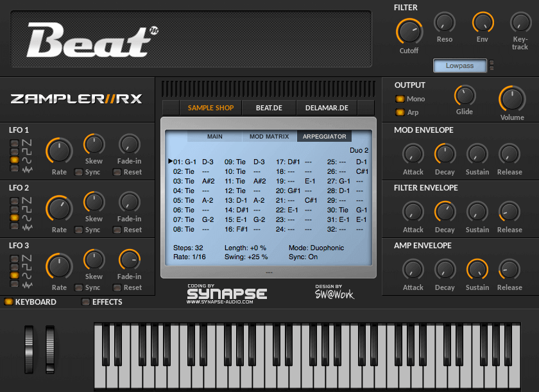Select square waveform for LFO 2
This screenshot has height=392, width=539.
(14, 209)
